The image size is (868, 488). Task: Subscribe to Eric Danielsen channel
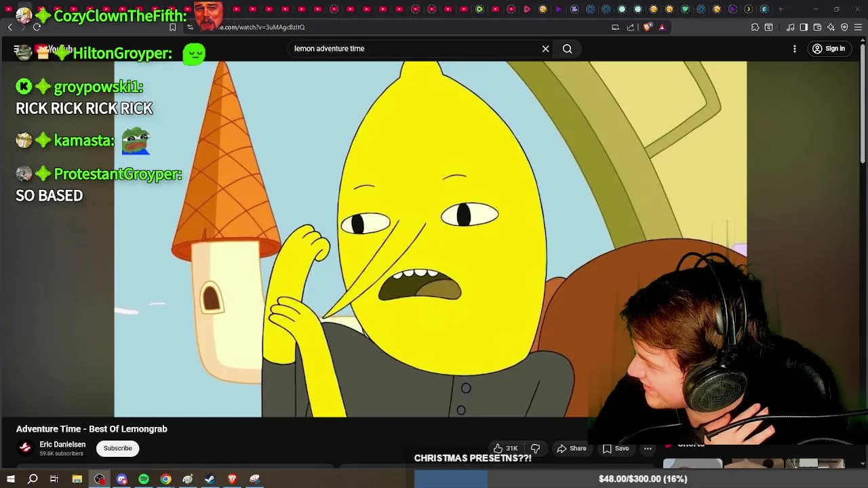click(118, 448)
